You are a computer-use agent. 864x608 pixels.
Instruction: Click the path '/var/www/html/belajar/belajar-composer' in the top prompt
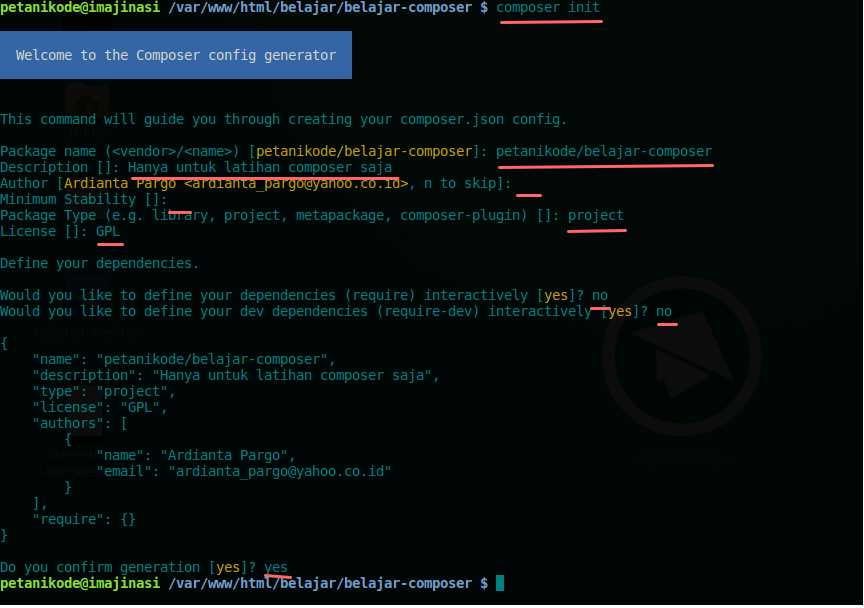320,8
